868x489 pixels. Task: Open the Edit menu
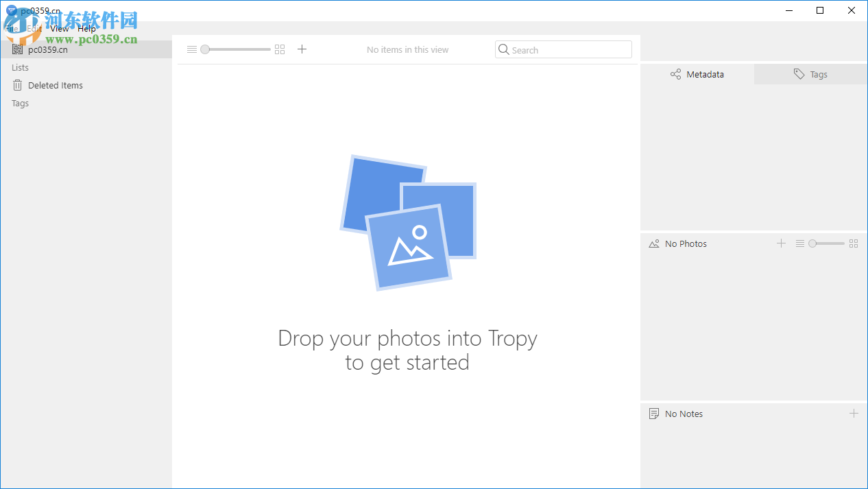(x=33, y=28)
